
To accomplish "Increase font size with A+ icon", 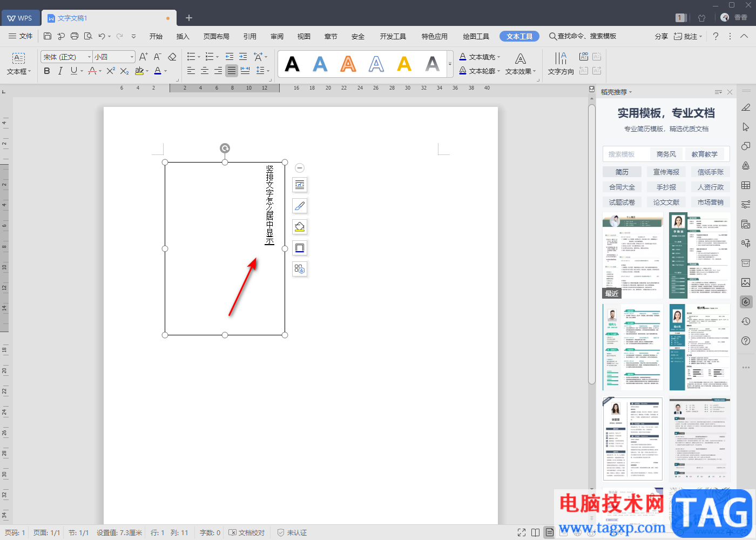I will (x=144, y=57).
